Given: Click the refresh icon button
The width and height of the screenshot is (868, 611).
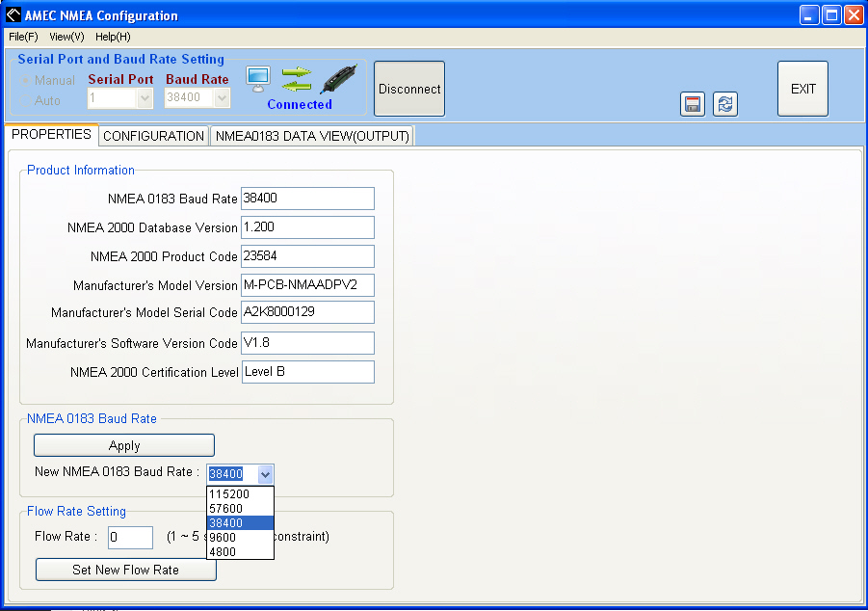Looking at the screenshot, I should [x=725, y=104].
